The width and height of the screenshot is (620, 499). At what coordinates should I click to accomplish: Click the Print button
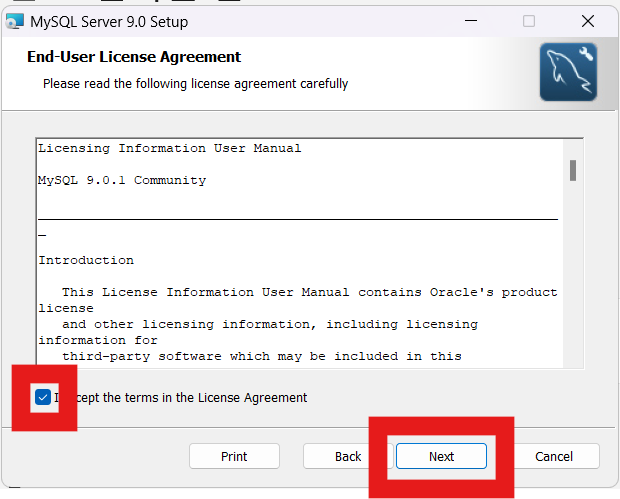(x=234, y=456)
